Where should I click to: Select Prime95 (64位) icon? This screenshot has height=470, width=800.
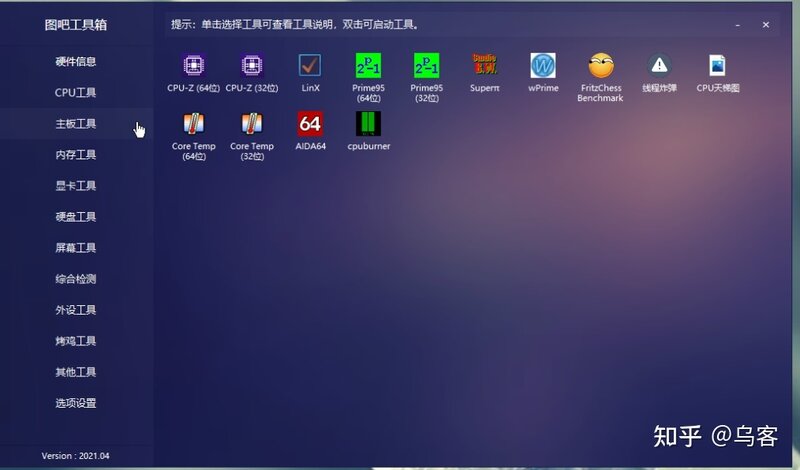pyautogui.click(x=368, y=66)
